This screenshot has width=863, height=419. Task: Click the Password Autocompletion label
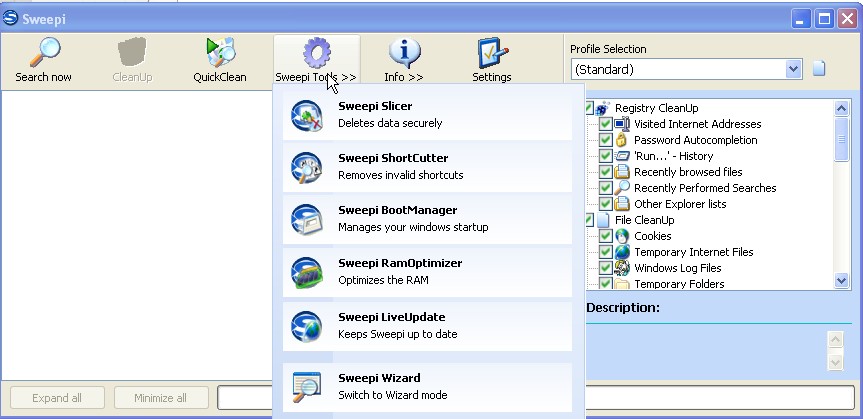coord(696,140)
